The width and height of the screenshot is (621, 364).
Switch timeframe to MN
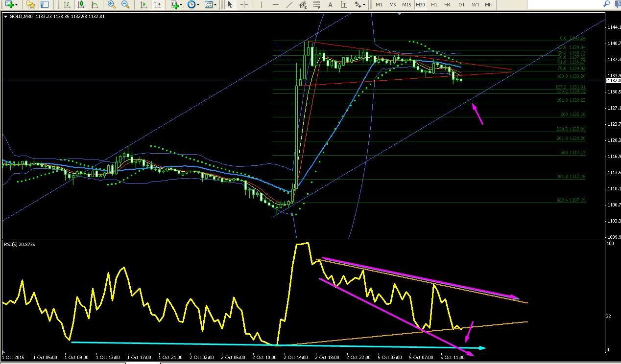tap(489, 4)
